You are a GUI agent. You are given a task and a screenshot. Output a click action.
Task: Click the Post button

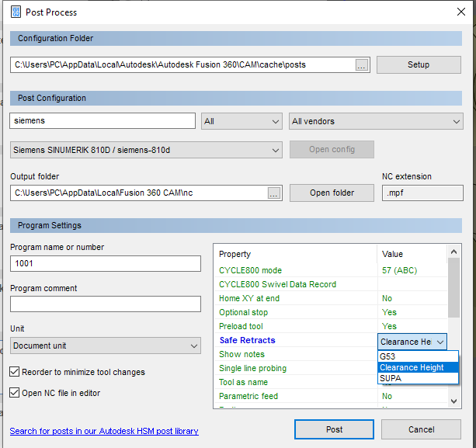[x=334, y=429]
